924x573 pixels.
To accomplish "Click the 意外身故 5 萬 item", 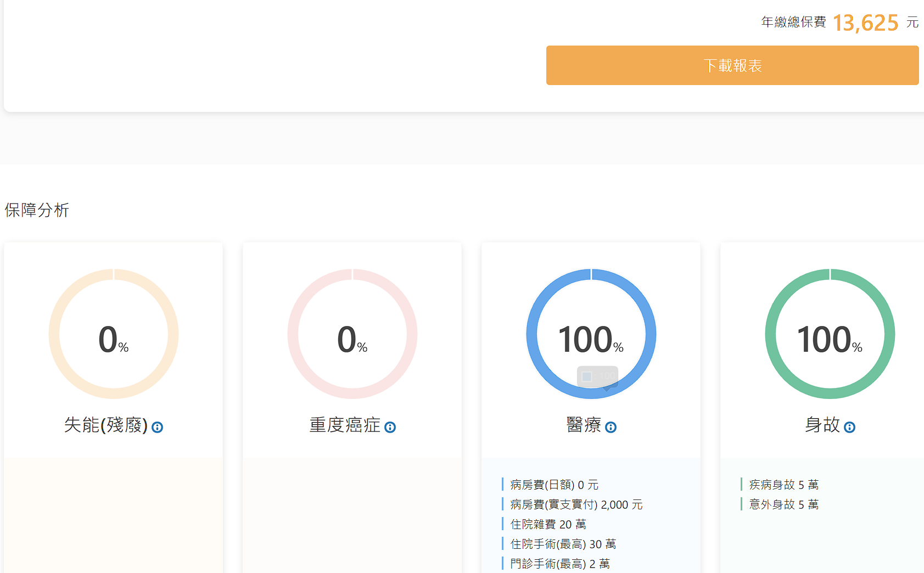I will (783, 504).
